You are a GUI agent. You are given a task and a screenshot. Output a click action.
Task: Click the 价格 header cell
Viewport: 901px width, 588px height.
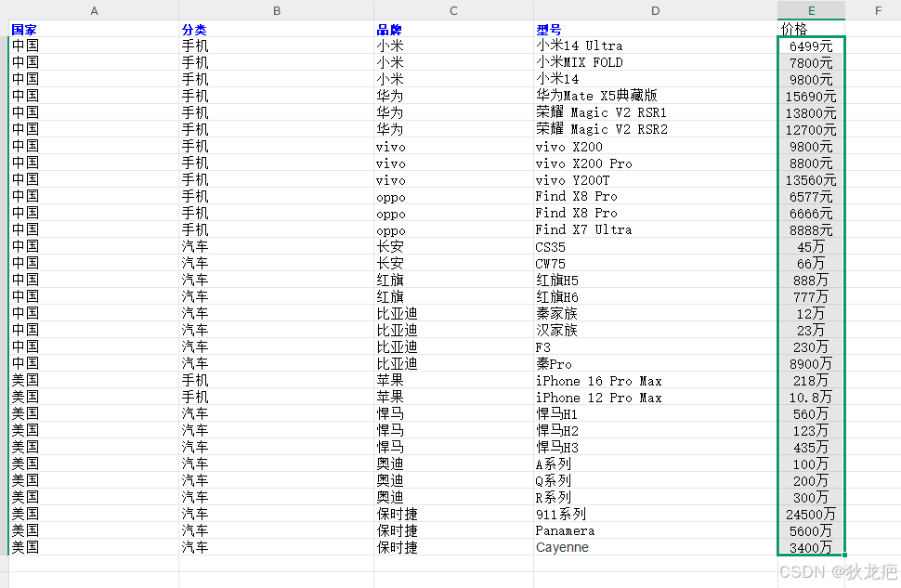pos(811,29)
